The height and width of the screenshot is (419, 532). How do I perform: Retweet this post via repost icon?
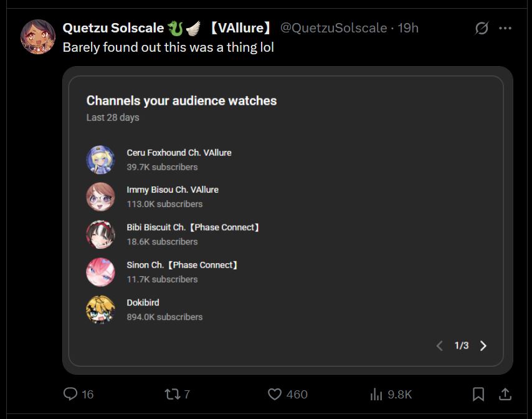(x=172, y=394)
